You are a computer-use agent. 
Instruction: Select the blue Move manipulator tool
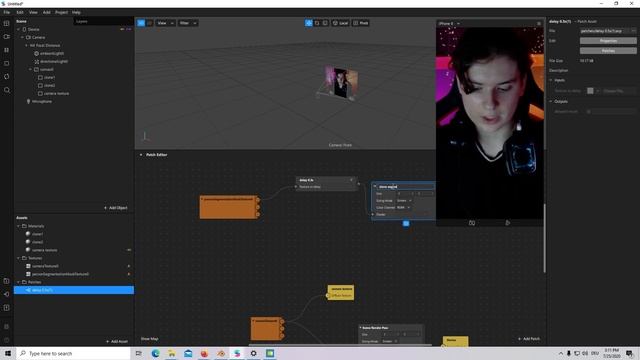(309, 23)
